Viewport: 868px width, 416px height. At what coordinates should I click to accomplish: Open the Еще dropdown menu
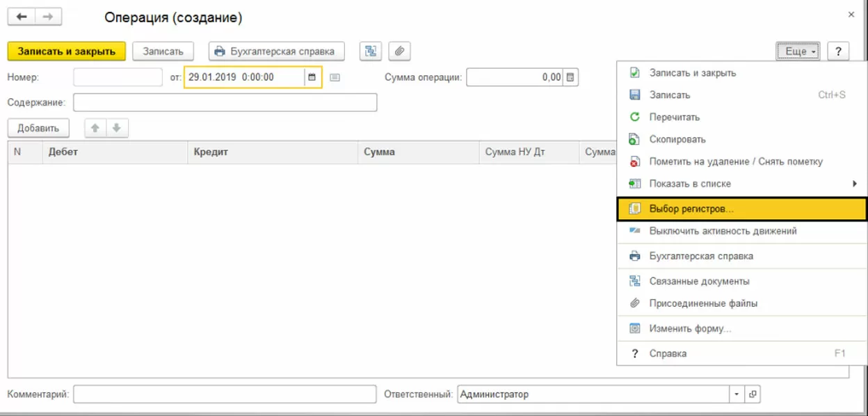pyautogui.click(x=798, y=51)
